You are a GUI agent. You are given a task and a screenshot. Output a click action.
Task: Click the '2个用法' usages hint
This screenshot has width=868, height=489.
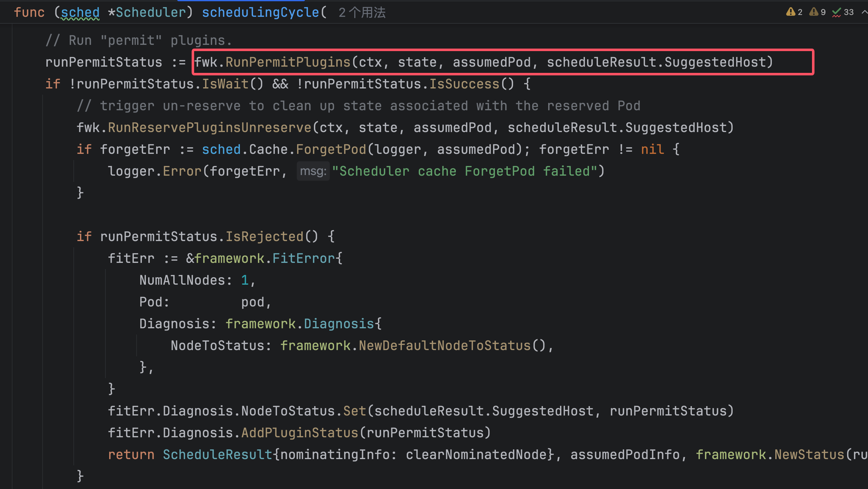362,13
